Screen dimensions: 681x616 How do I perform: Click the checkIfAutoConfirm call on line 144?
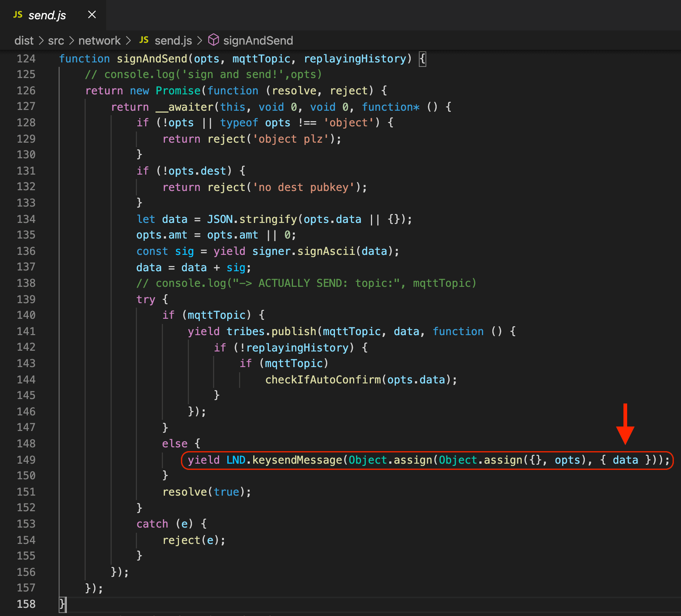click(x=323, y=380)
